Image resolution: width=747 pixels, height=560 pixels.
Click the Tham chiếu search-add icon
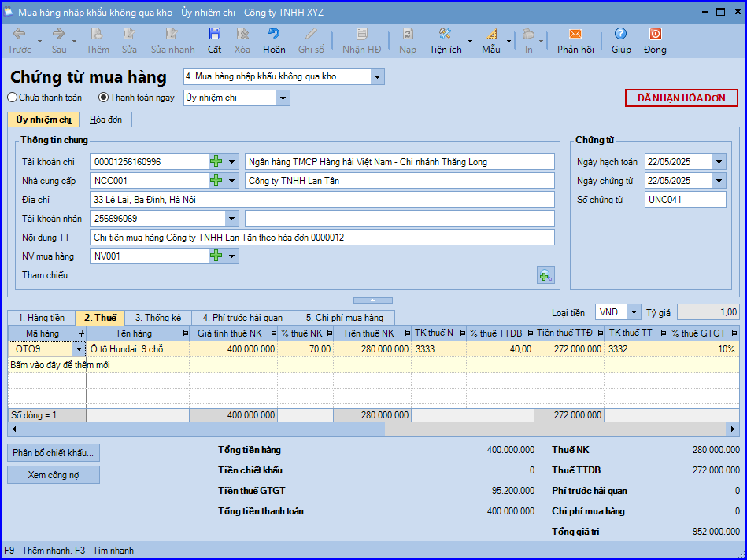pos(545,275)
